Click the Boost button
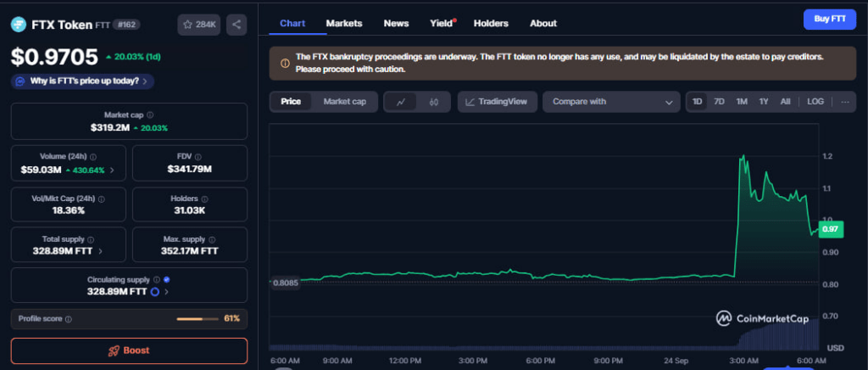This screenshot has width=868, height=370. [x=129, y=350]
